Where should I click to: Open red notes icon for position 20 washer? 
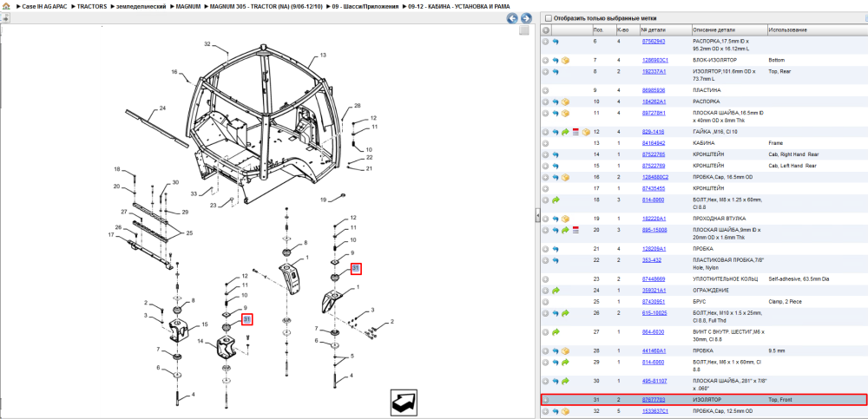tap(575, 230)
